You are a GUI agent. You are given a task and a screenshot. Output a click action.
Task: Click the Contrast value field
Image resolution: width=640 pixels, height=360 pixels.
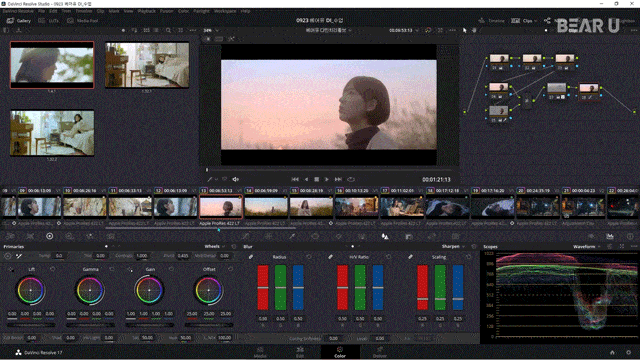142,256
